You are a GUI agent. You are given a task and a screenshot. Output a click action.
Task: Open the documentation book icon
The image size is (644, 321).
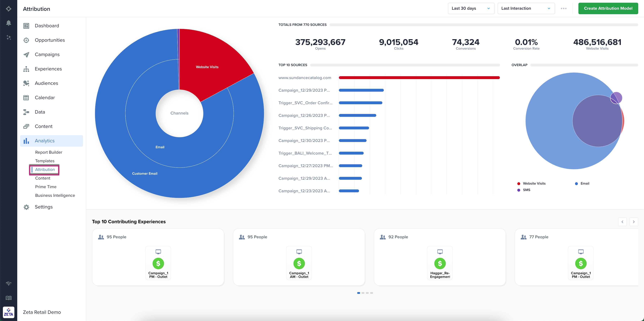tap(8, 298)
